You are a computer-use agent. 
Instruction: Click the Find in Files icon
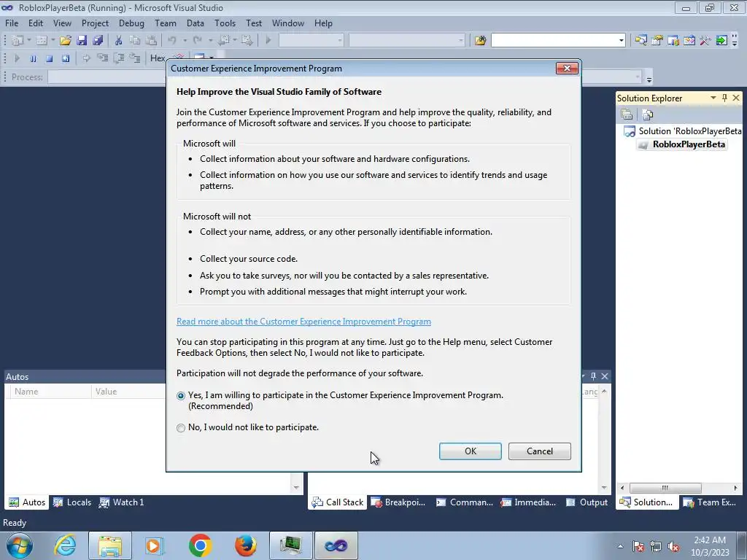(x=480, y=41)
